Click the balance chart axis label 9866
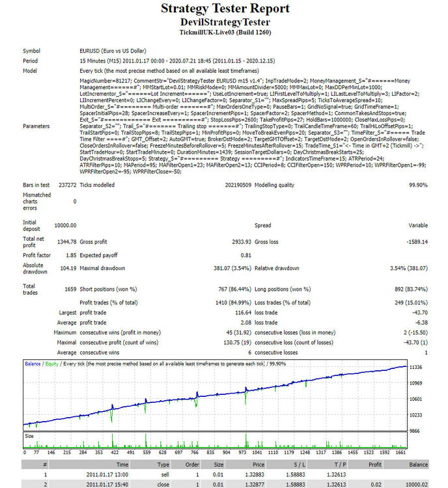 [x=415, y=431]
